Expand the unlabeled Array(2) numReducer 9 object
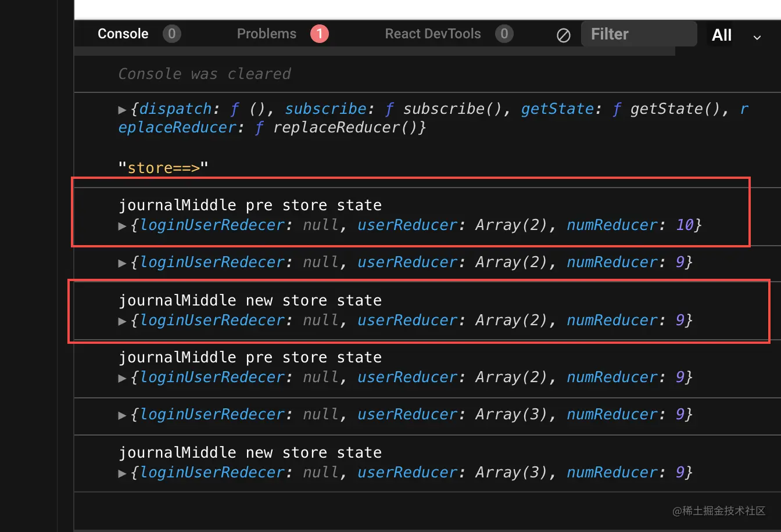Image resolution: width=781 pixels, height=532 pixels. click(122, 263)
